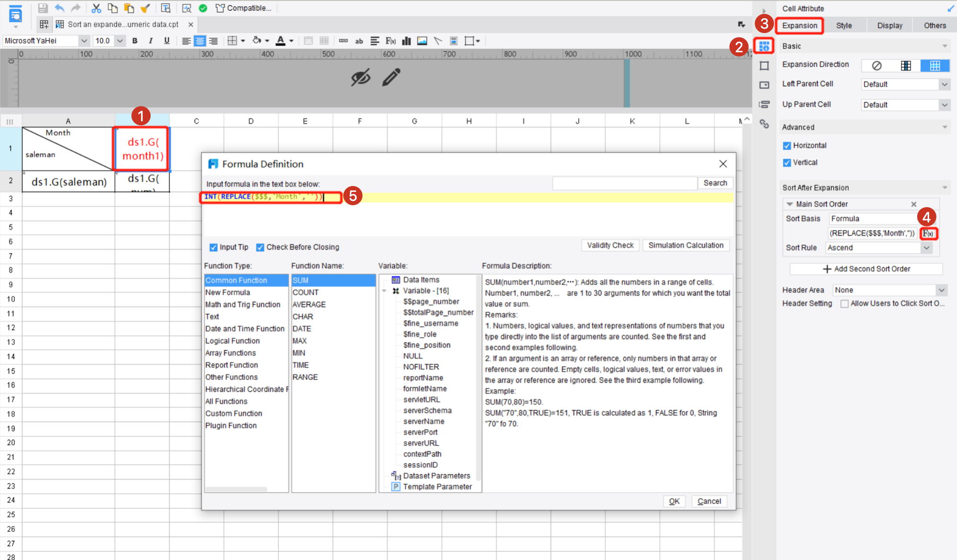Click the pencil edit icon in header area
Image resolution: width=957 pixels, height=560 pixels.
pos(391,77)
